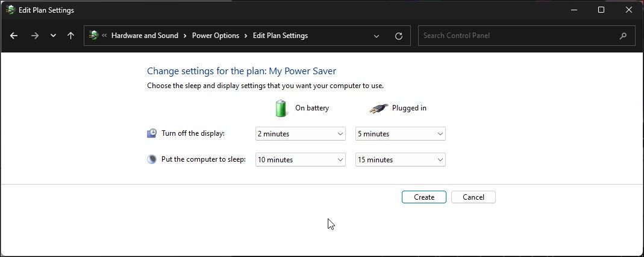Focus the Search Control Panel field
The height and width of the screenshot is (257, 644).
pyautogui.click(x=517, y=36)
